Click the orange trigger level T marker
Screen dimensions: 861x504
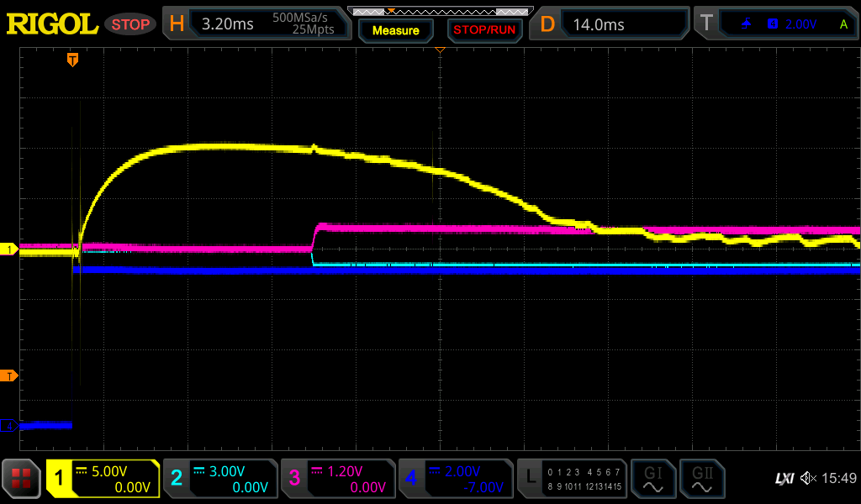pos(9,375)
